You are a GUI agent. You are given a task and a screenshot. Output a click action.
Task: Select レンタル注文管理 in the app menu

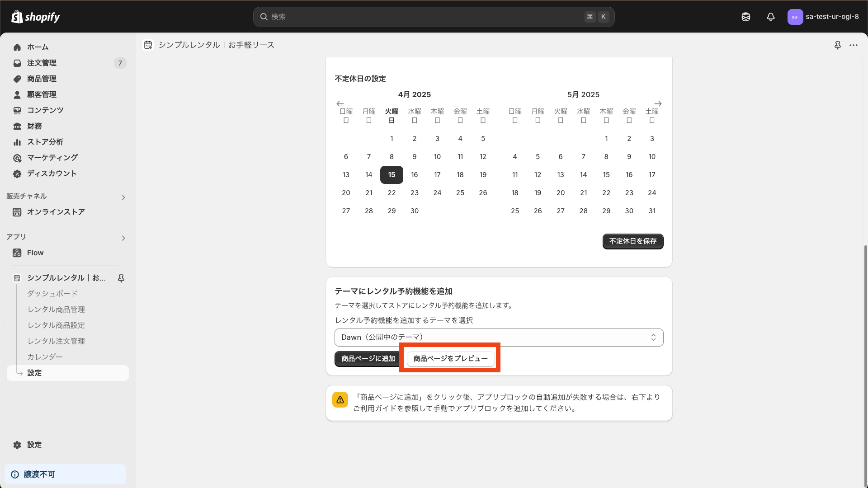point(56,341)
